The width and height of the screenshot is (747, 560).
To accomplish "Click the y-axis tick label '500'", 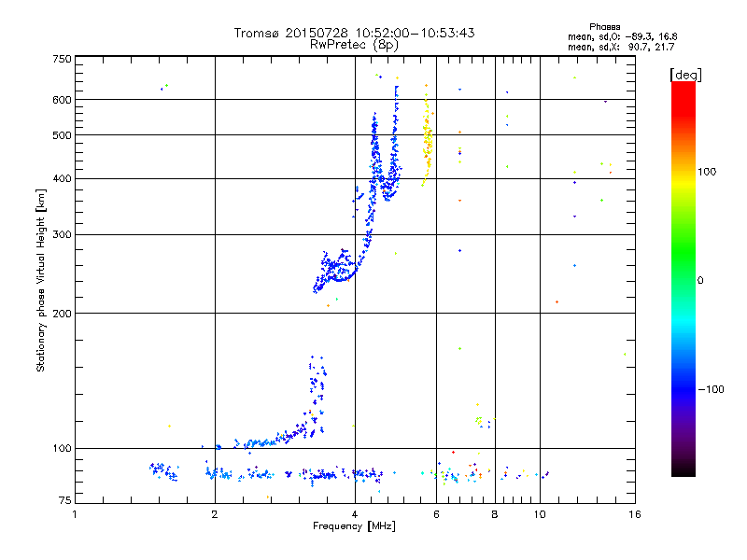I will pyautogui.click(x=62, y=135).
